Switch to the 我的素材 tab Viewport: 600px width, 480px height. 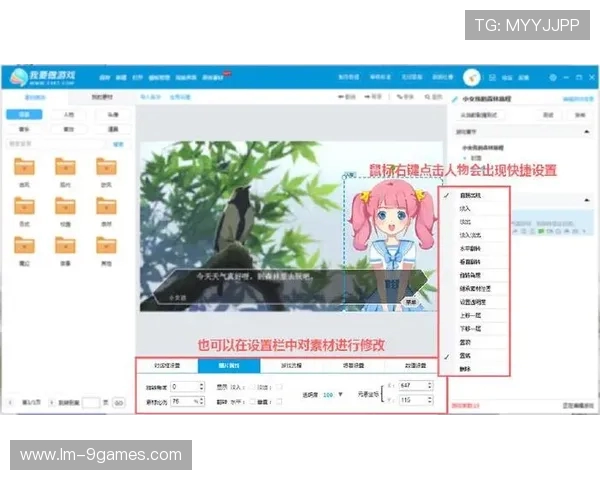click(102, 97)
